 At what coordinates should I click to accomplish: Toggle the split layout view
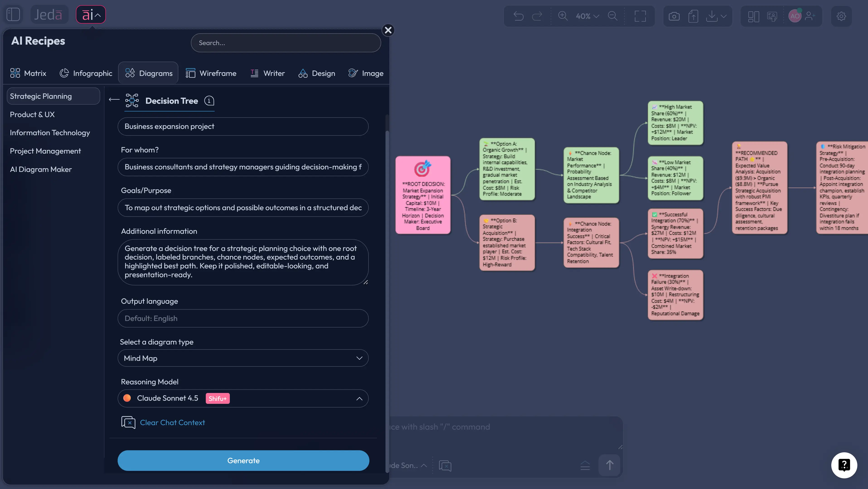[753, 16]
